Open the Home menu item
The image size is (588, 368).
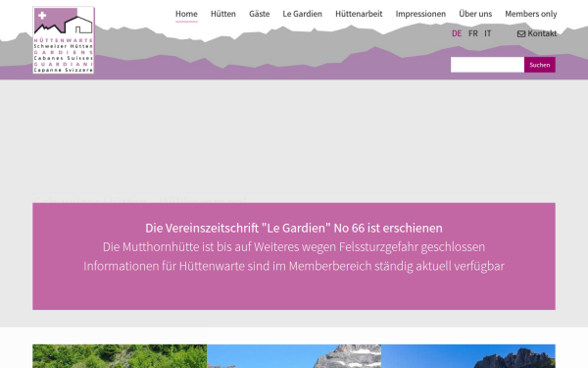[186, 14]
